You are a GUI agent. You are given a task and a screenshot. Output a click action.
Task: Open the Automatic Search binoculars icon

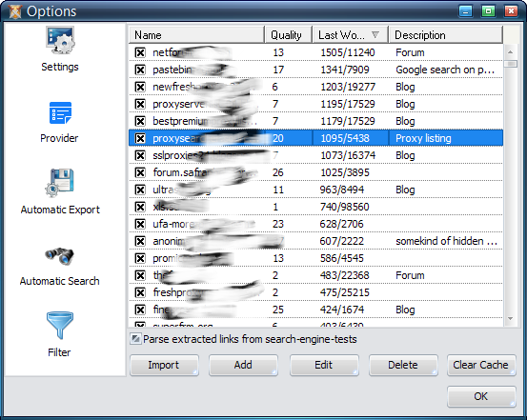[x=59, y=256]
